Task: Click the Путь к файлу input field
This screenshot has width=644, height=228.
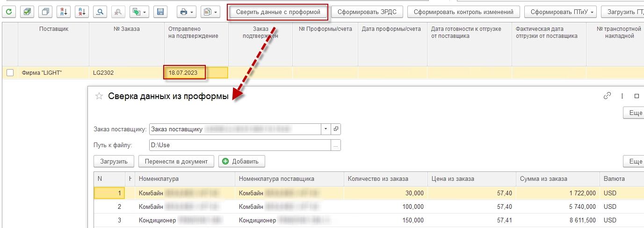Action: point(240,145)
